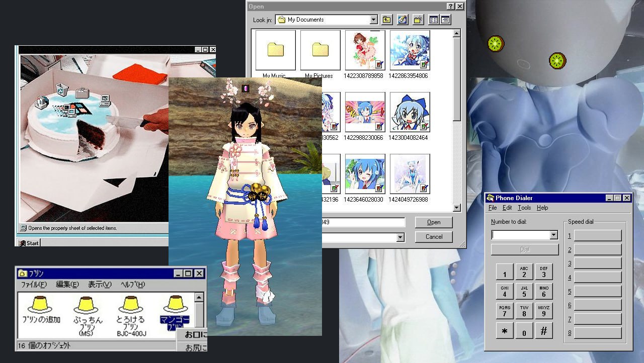Screen dimensions: 644x363
Task: Click Speed dial button 8
Action: pos(598,333)
